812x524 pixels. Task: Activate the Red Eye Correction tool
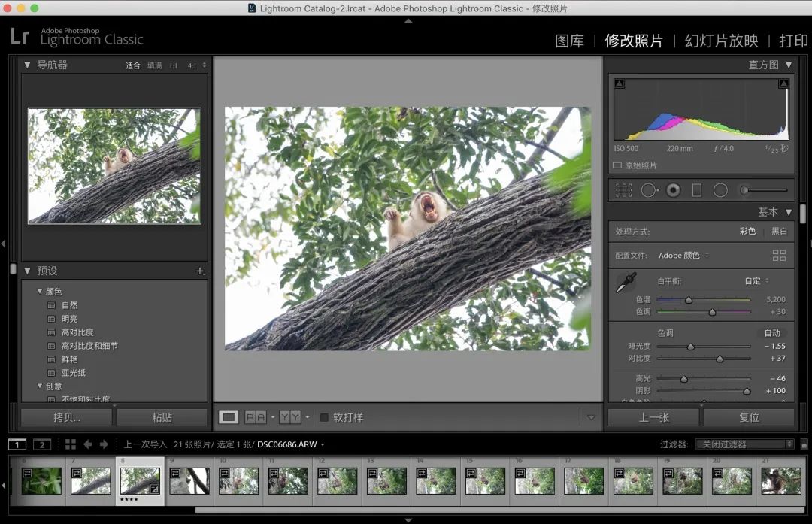tap(673, 190)
